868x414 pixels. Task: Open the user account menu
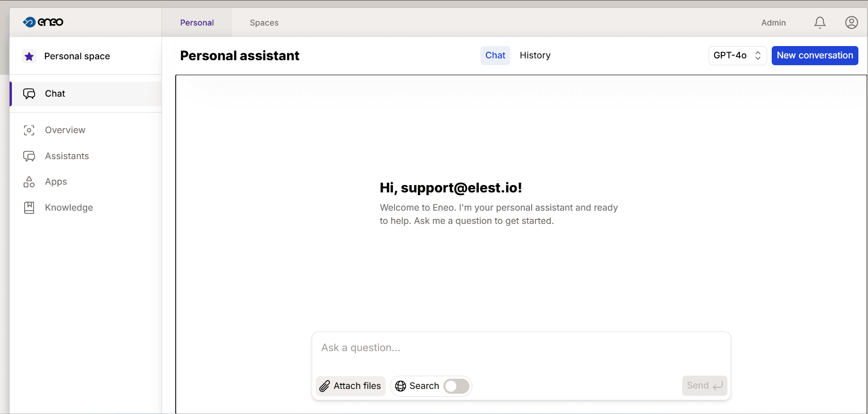click(851, 22)
